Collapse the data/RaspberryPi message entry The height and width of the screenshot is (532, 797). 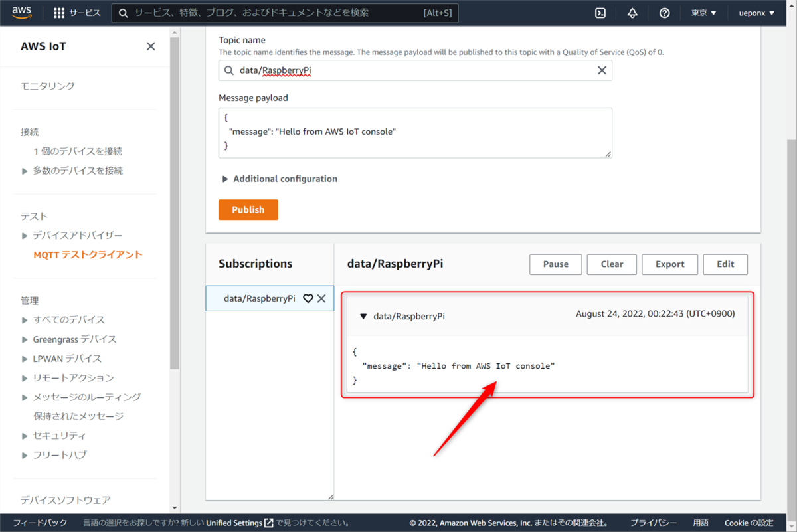363,316
